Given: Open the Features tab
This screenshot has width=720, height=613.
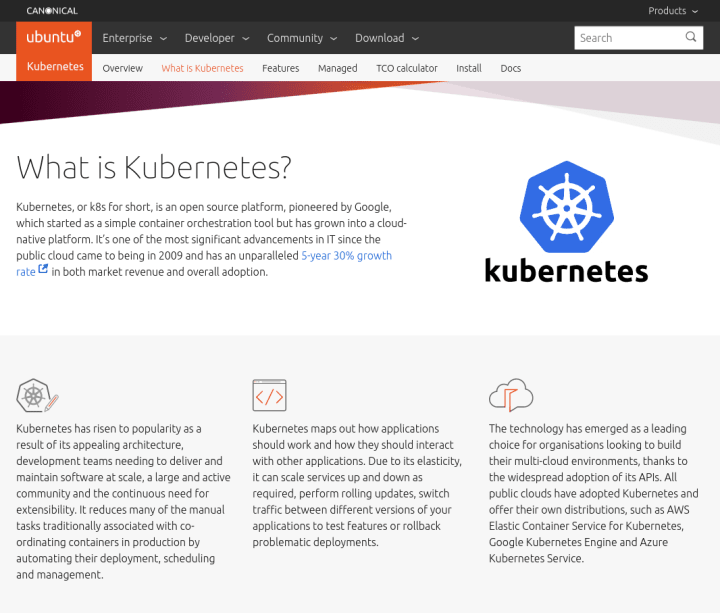Looking at the screenshot, I should point(281,68).
